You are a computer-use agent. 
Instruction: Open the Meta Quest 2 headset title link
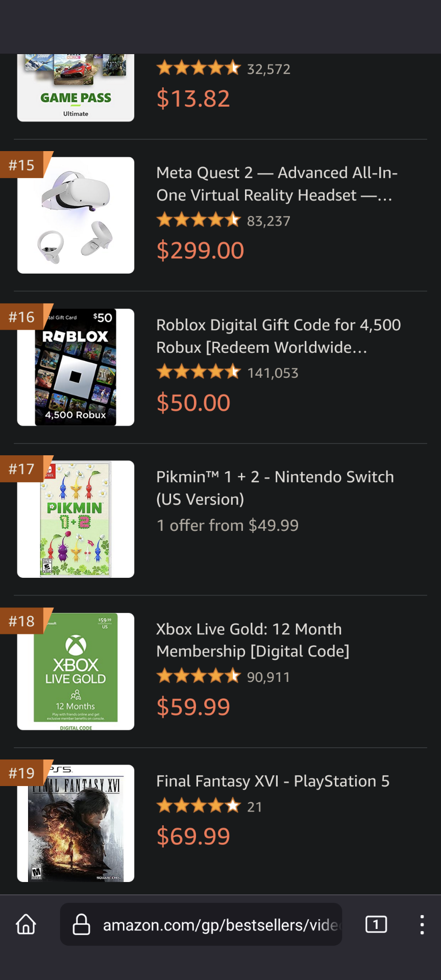click(277, 184)
